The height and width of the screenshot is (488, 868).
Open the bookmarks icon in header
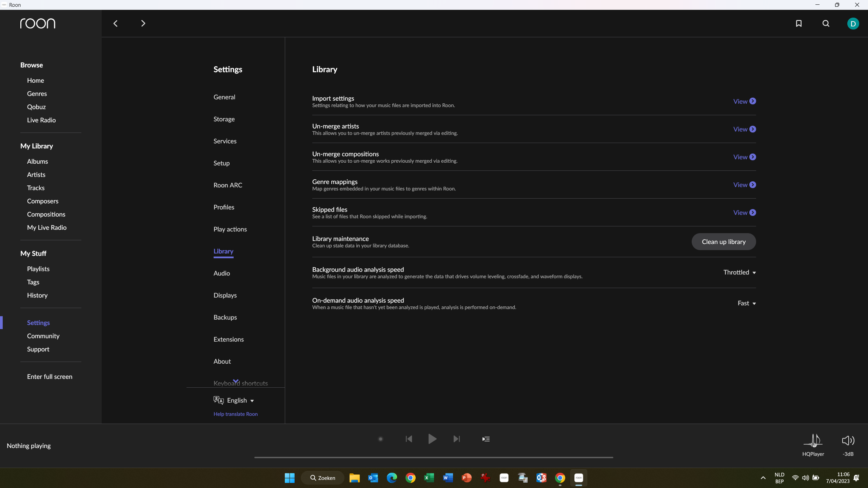click(x=799, y=23)
